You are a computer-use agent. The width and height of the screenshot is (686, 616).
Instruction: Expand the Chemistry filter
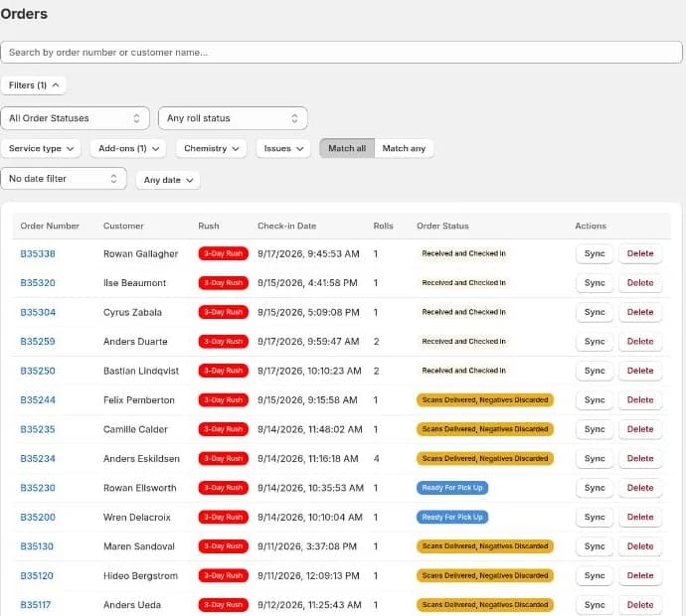212,149
